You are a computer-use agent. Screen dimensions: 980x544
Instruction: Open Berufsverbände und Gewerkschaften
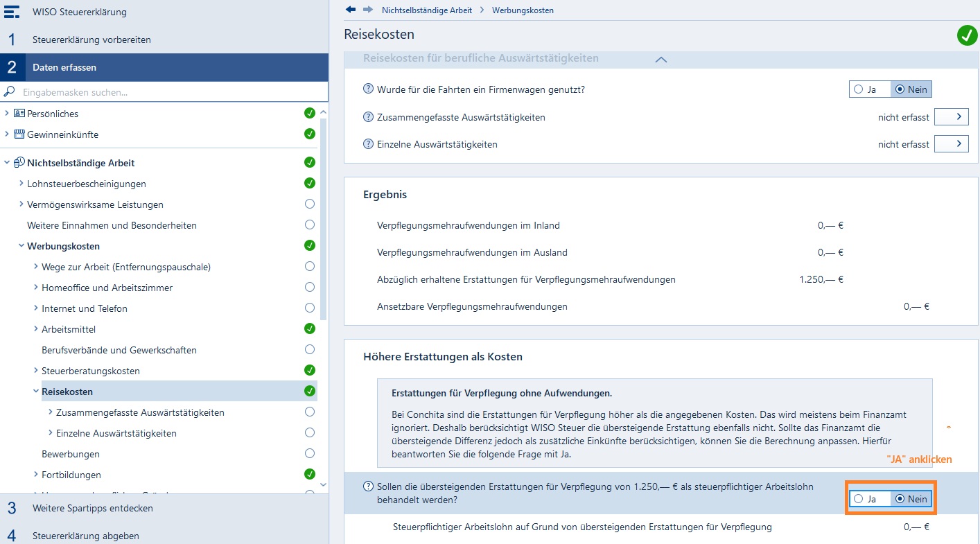(119, 350)
